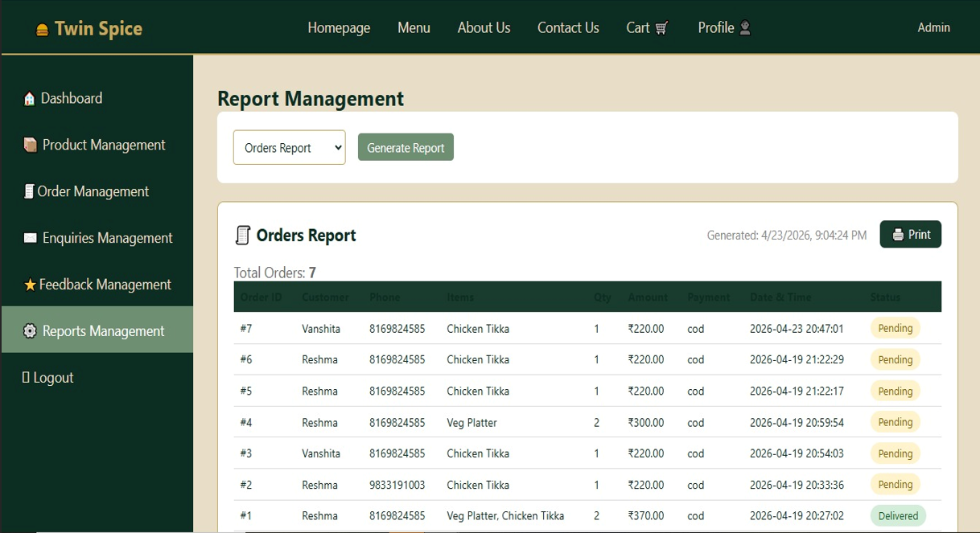Screen dimensions: 980x533
Task: Click order ID #4 cell
Action: pyautogui.click(x=246, y=422)
